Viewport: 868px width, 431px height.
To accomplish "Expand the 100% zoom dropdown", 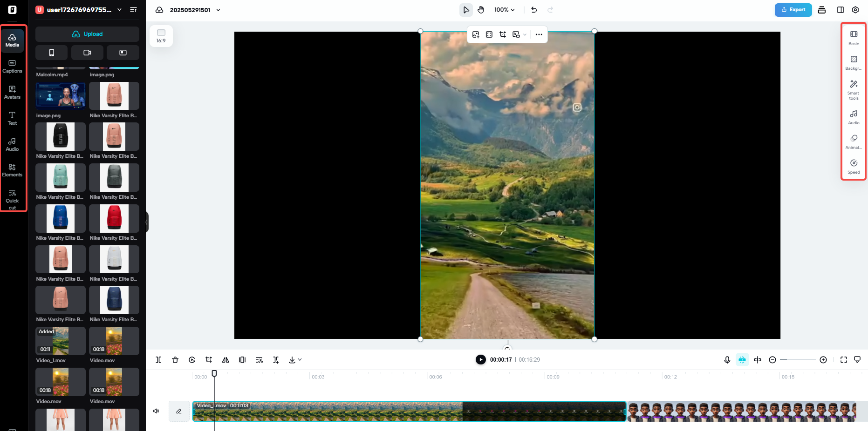I will pyautogui.click(x=505, y=9).
